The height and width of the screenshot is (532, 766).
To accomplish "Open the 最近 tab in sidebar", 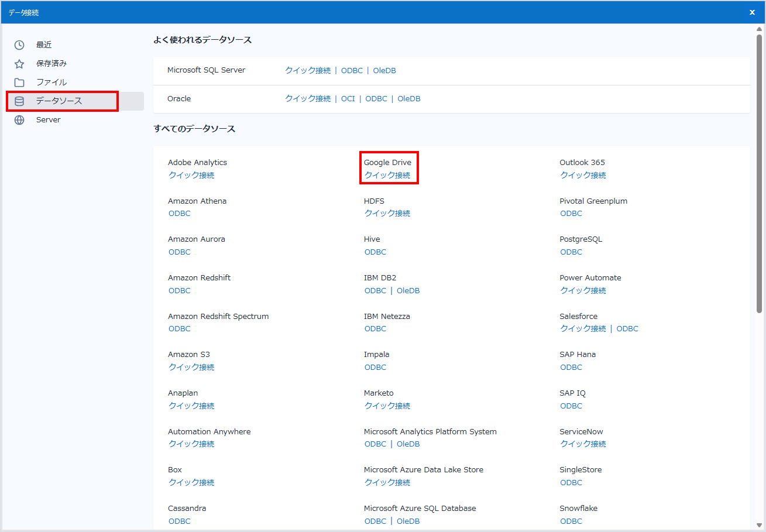I will point(44,45).
